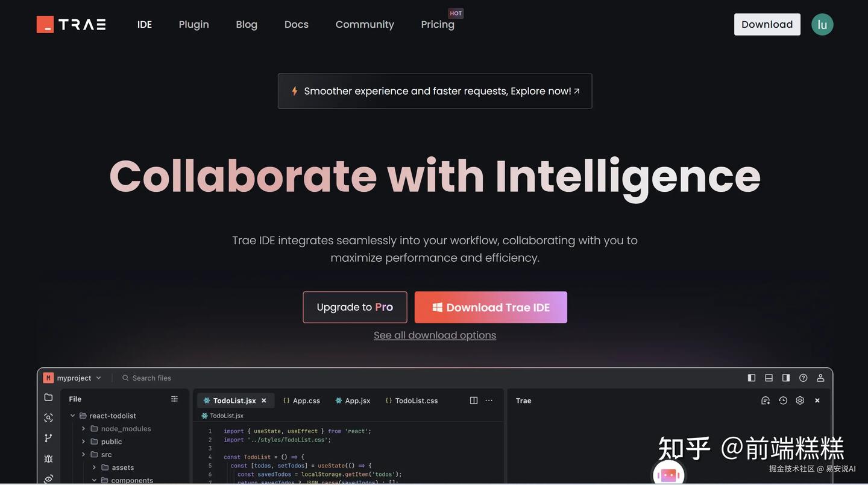
Task: Toggle the bottom panel layout icon
Action: [769, 378]
